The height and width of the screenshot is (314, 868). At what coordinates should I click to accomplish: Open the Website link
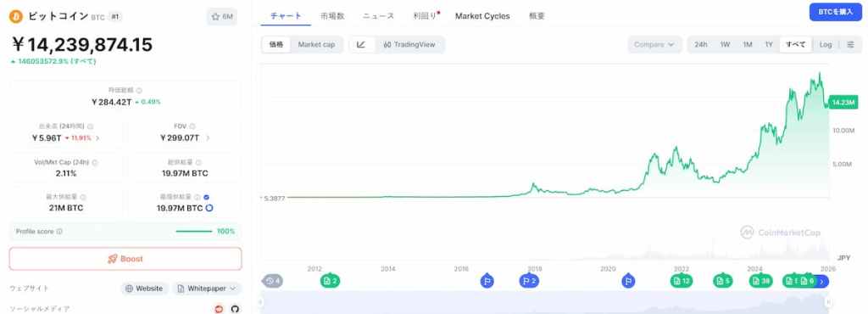click(144, 289)
